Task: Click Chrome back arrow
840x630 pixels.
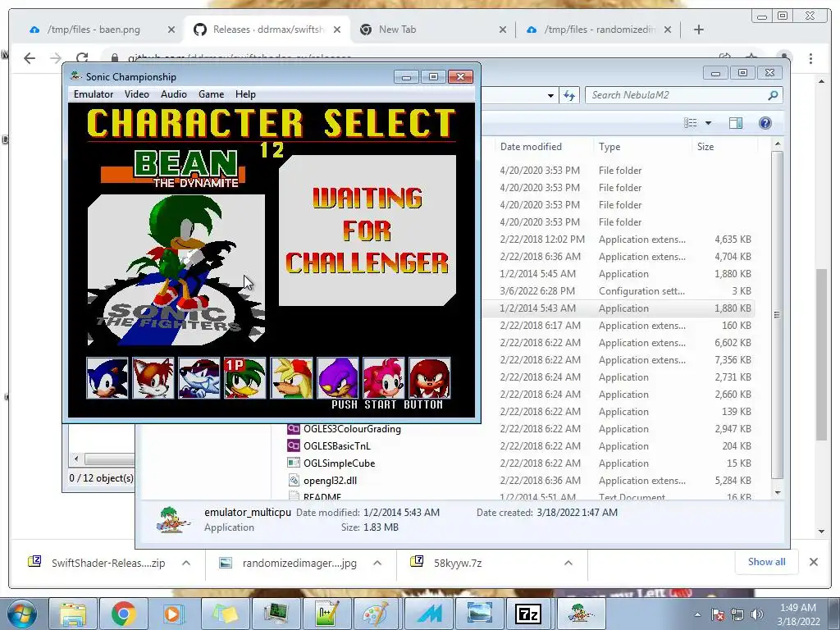Action: coord(30,58)
